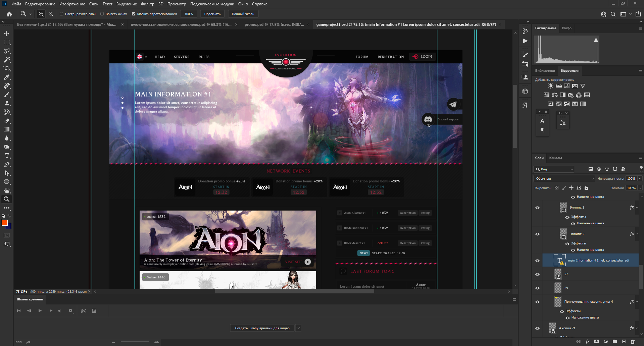The image size is (644, 346).
Task: Collapse effects of 'Эллипс 2' layer
Action: 637,234
